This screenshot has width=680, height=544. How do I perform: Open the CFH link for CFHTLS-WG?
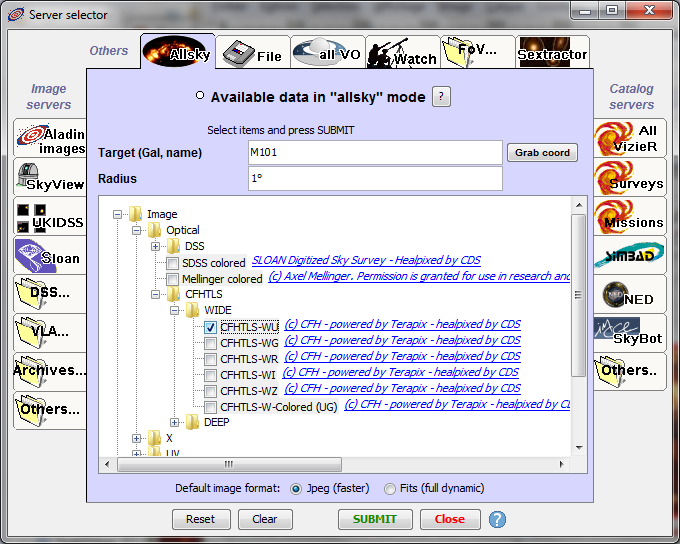[402, 341]
